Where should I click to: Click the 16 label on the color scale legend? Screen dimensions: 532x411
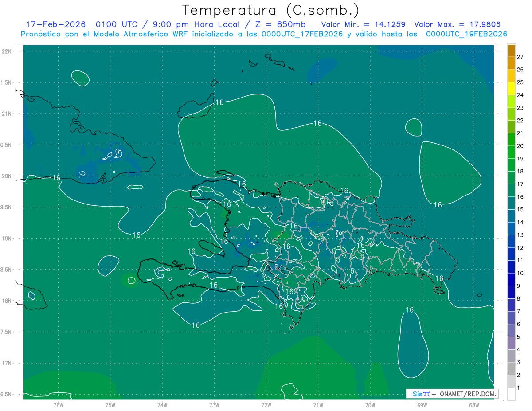520,196
